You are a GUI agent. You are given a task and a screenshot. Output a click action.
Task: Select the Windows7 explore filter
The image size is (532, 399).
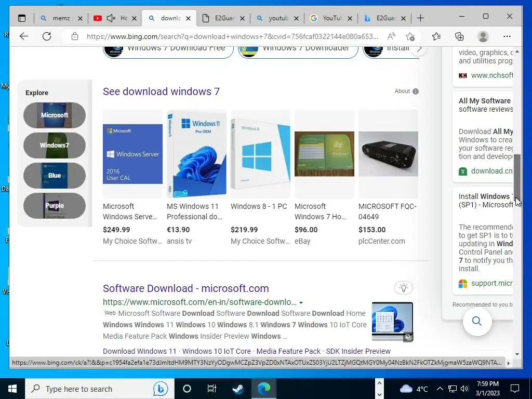(x=54, y=145)
